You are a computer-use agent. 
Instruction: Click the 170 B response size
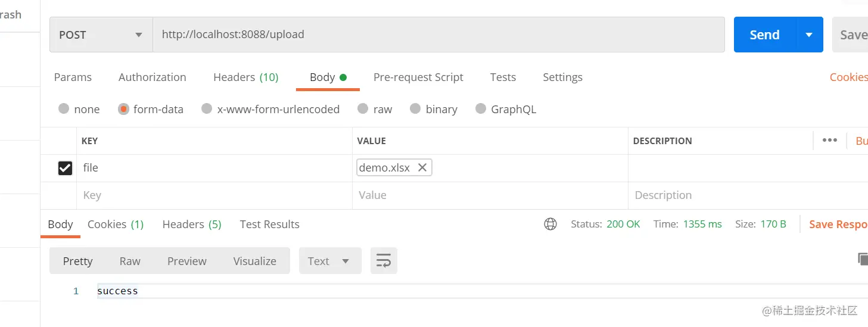pyautogui.click(x=773, y=225)
